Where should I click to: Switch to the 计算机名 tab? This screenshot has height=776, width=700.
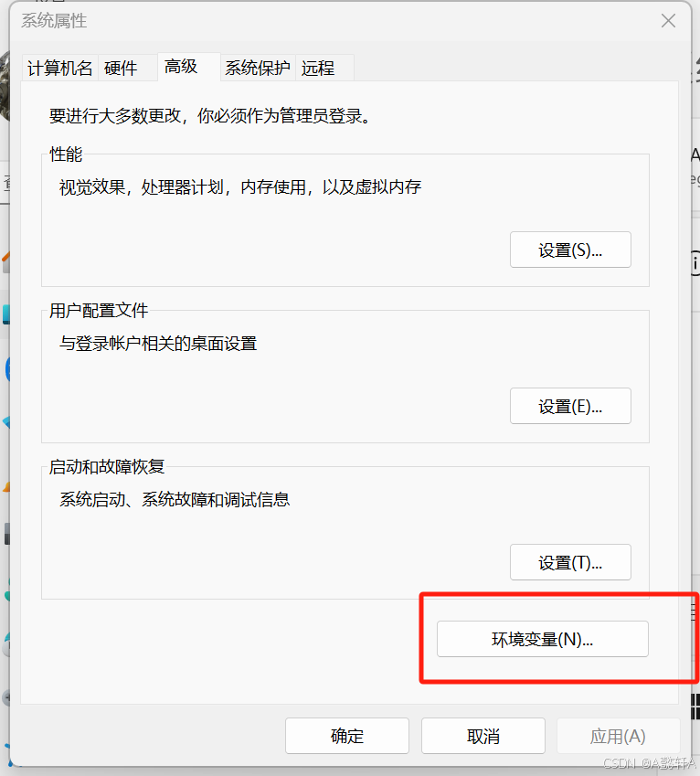coord(59,69)
